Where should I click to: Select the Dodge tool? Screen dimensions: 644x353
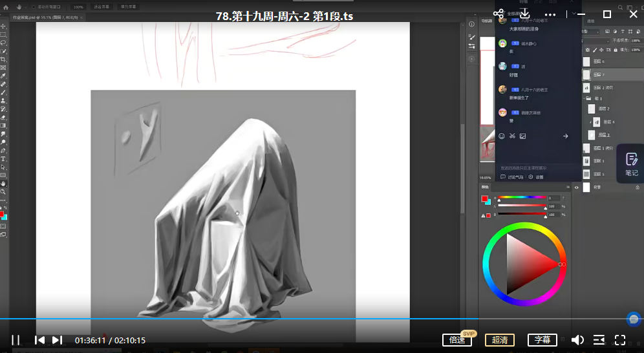pos(3,142)
